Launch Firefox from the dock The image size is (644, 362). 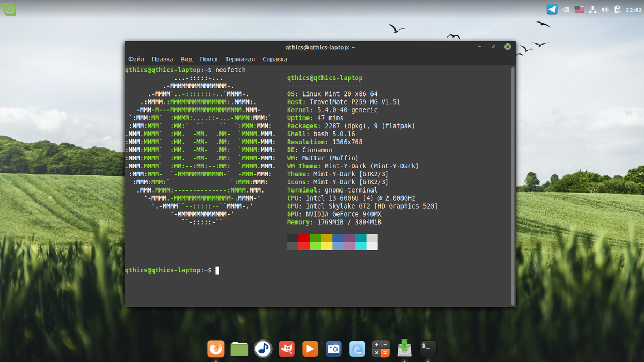[x=216, y=349]
